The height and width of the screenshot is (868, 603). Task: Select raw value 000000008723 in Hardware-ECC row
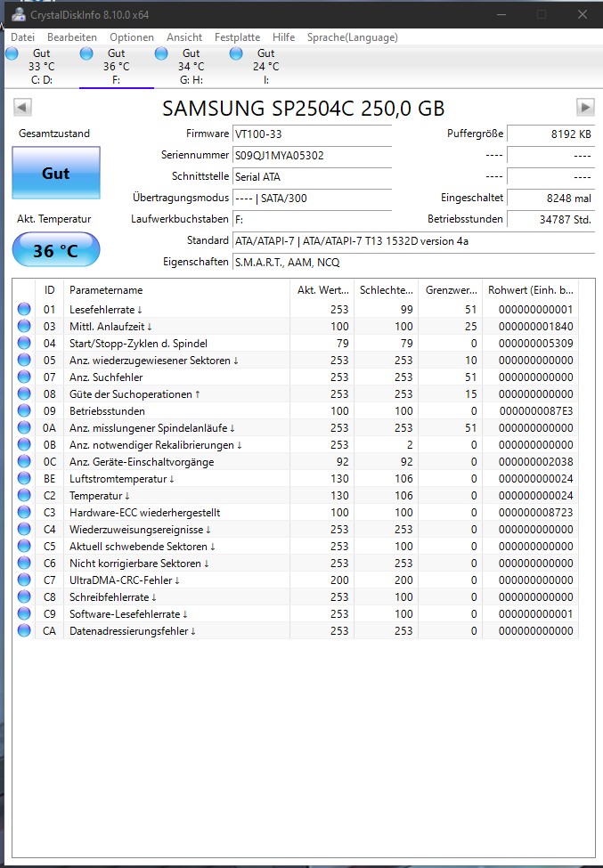[x=535, y=512]
